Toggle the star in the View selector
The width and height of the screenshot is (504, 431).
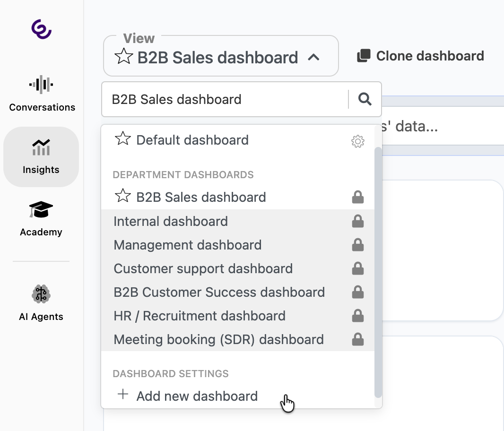coord(124,57)
